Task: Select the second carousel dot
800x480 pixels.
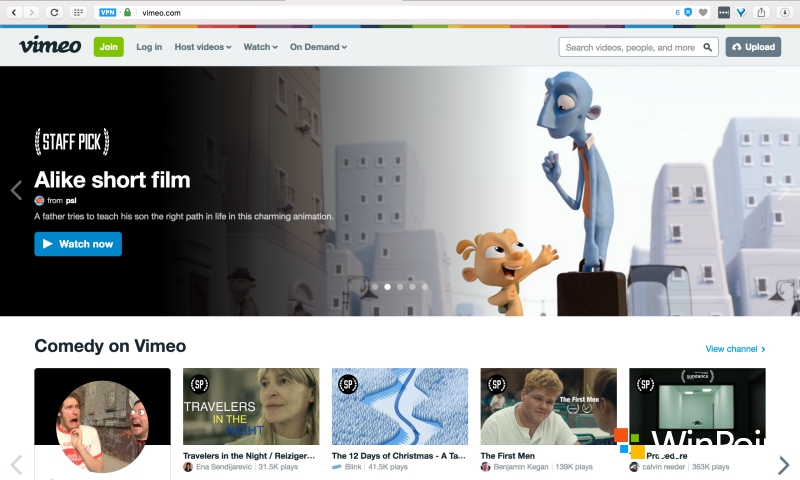Action: (387, 287)
